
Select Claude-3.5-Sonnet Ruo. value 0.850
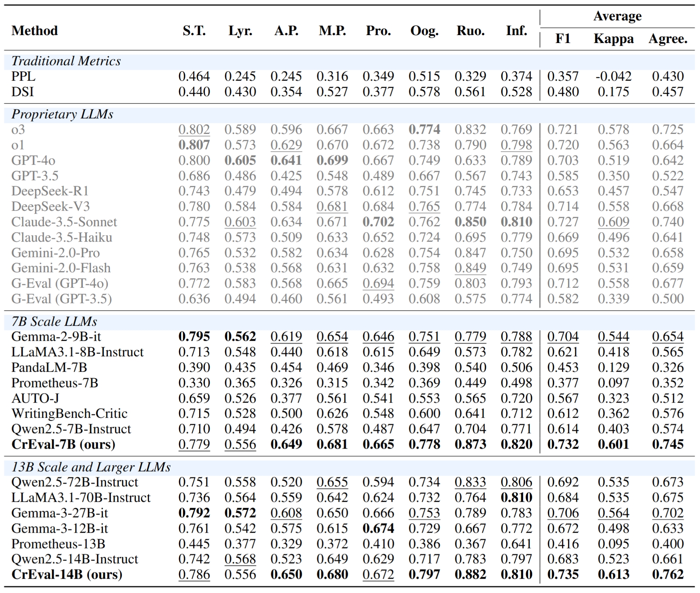coord(470,222)
